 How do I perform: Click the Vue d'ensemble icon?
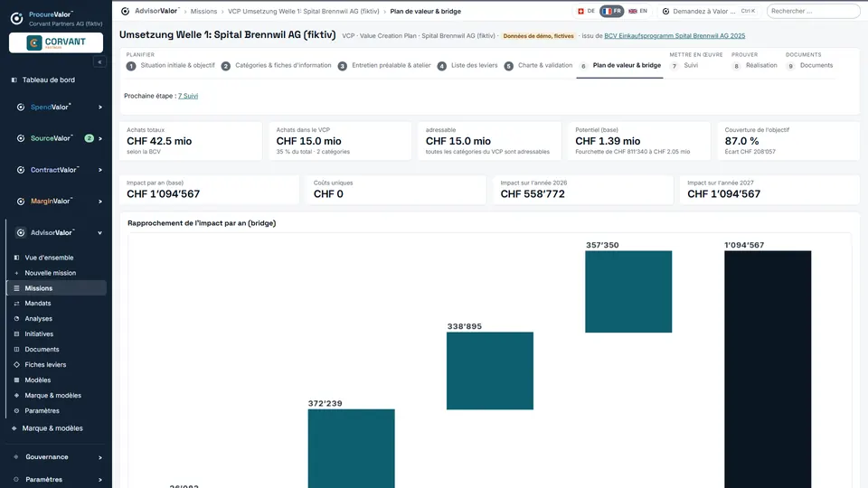[x=16, y=258]
